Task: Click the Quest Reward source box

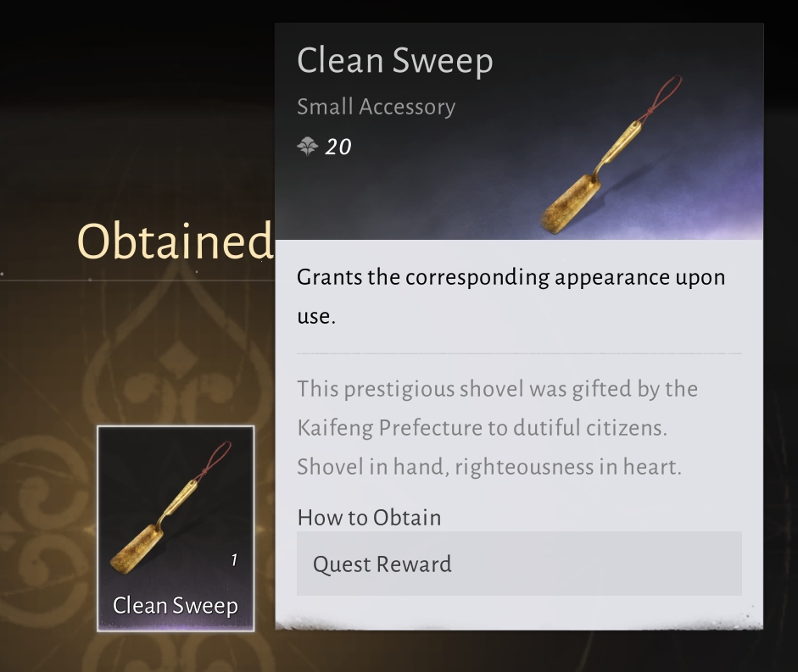Action: (x=518, y=564)
